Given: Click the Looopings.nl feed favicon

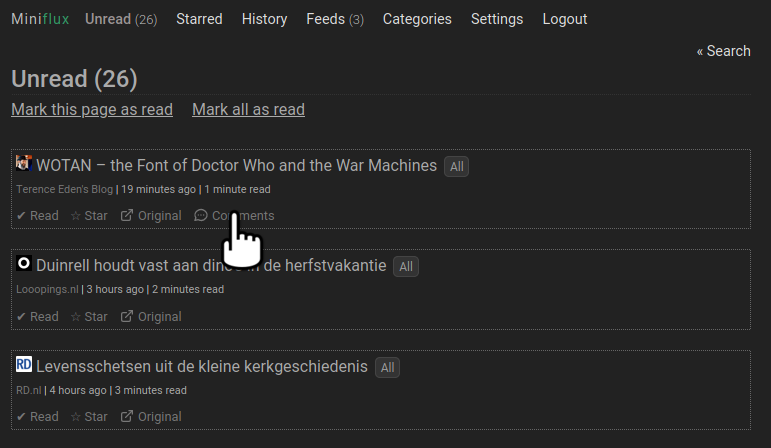Looking at the screenshot, I should click(24, 264).
